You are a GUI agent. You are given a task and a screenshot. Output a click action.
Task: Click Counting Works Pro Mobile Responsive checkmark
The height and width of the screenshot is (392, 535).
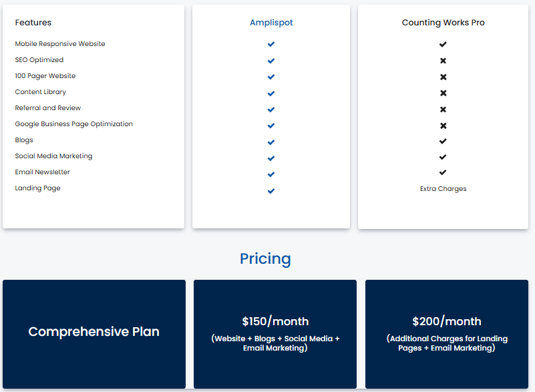[443, 44]
